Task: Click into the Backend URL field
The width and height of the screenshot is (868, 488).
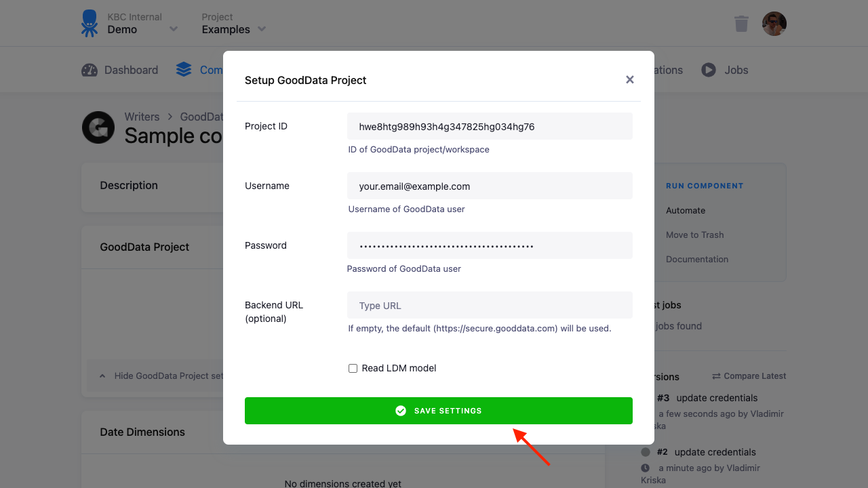Action: pyautogui.click(x=490, y=305)
